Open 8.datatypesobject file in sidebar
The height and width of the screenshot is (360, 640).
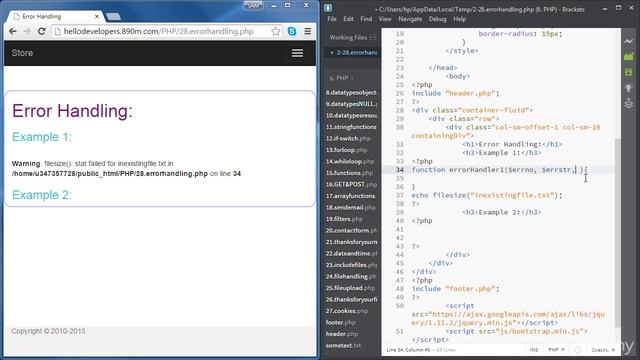click(351, 93)
